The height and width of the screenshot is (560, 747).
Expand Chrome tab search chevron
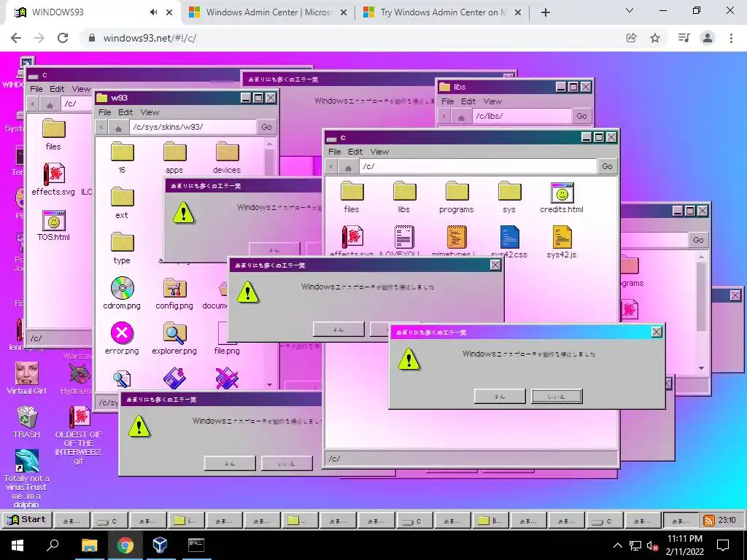click(x=630, y=10)
